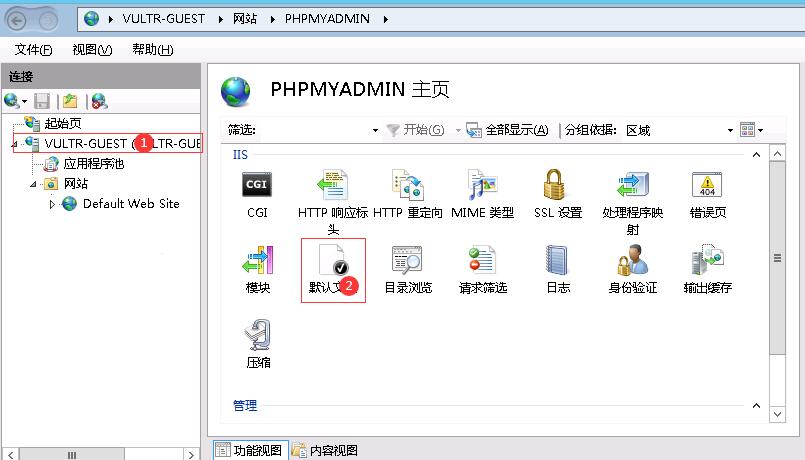This screenshot has height=460, width=805.
Task: Click the forward navigation arrow
Action: pyautogui.click(x=48, y=21)
